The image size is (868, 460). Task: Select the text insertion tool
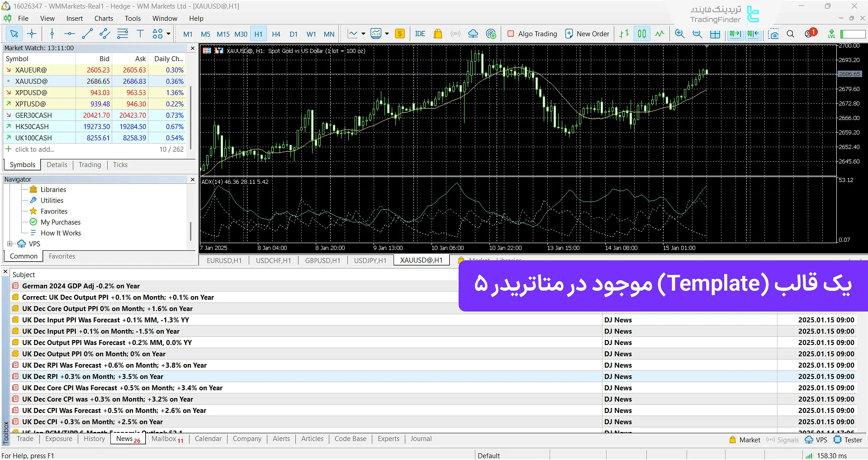140,34
